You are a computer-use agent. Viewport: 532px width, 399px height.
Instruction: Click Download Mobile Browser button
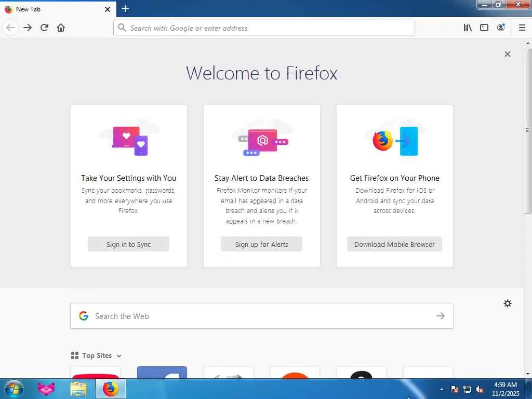coord(394,244)
